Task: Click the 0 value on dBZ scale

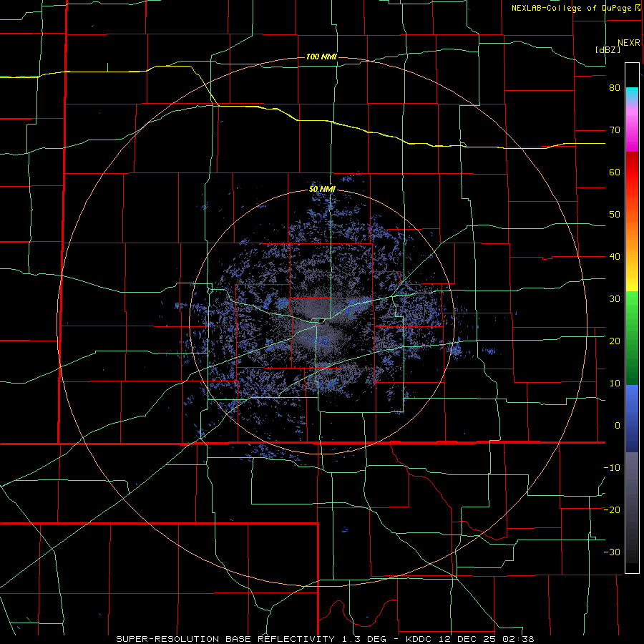Action: coord(618,426)
